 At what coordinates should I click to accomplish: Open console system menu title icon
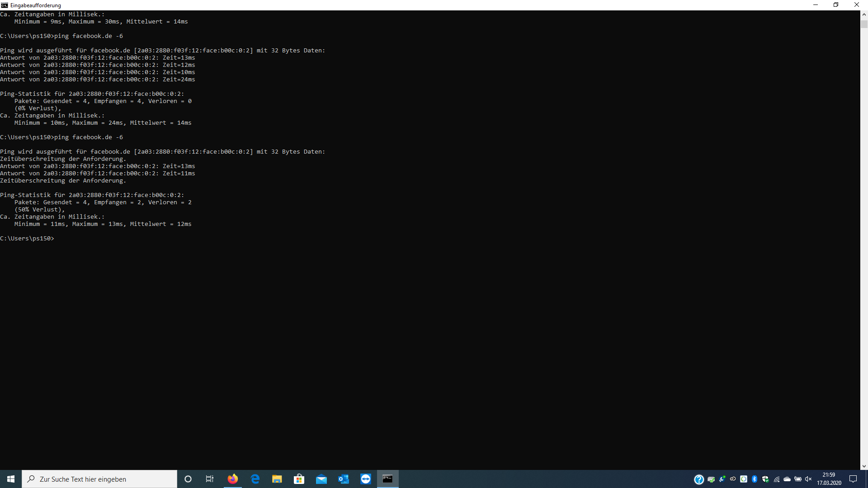pos(5,5)
